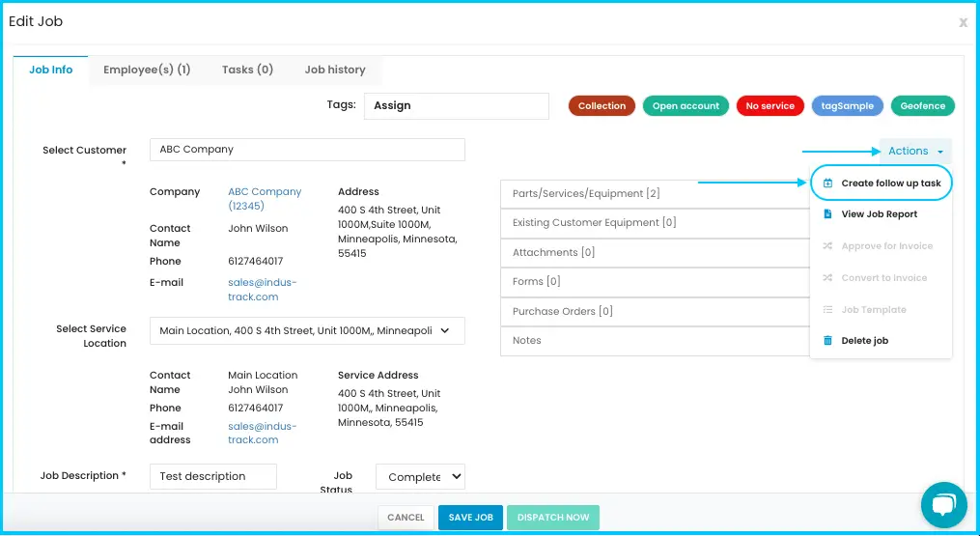Click service location sales@indus-track.com email link
Viewport: 980px width, 536px height.
click(x=262, y=433)
